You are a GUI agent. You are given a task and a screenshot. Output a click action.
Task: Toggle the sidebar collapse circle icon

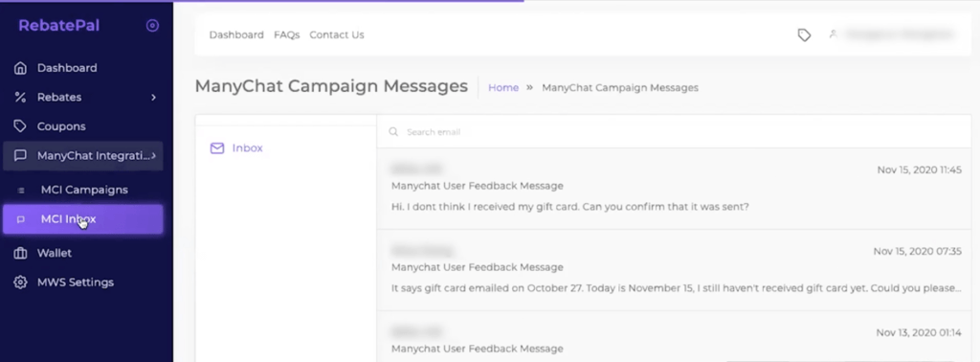pos(152,26)
